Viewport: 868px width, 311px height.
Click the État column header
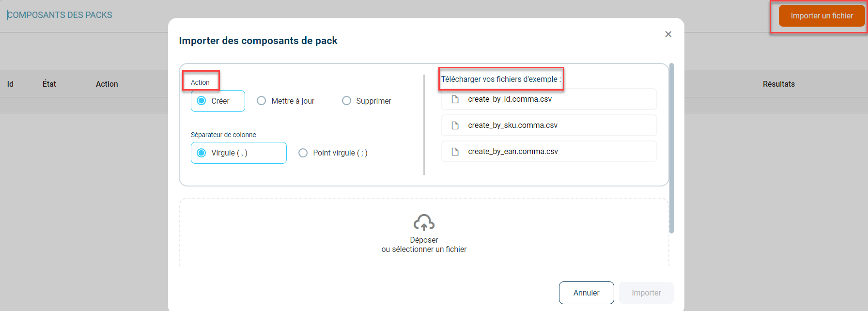point(49,84)
